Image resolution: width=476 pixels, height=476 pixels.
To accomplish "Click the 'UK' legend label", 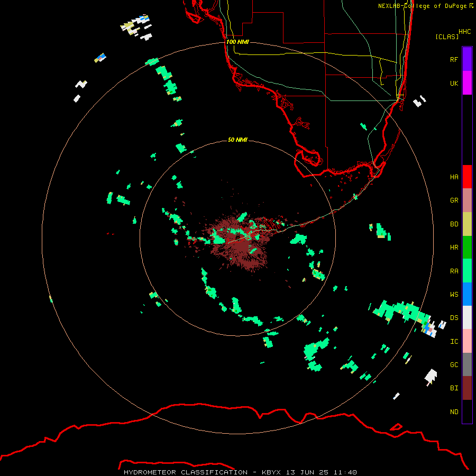I will point(454,83).
